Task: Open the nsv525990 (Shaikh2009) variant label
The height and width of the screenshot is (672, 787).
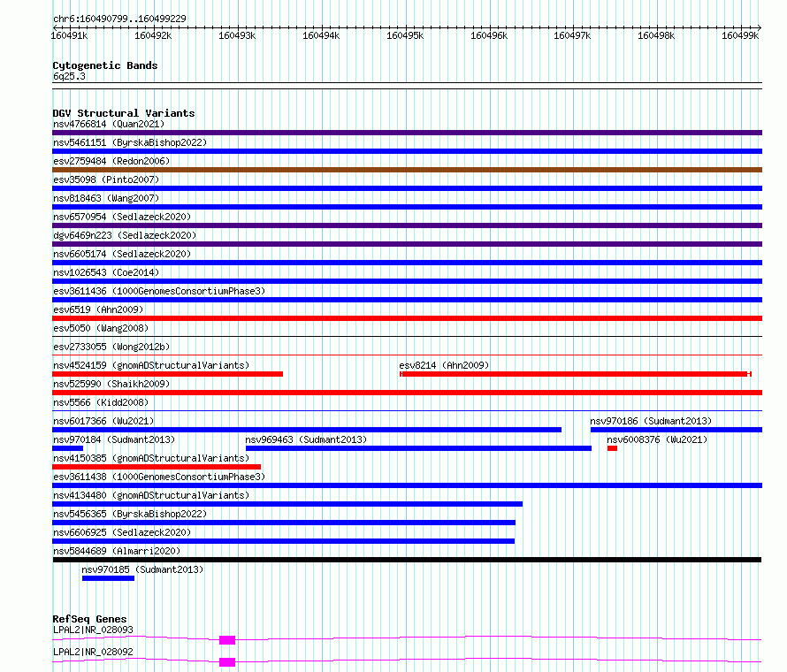Action: pos(111,384)
